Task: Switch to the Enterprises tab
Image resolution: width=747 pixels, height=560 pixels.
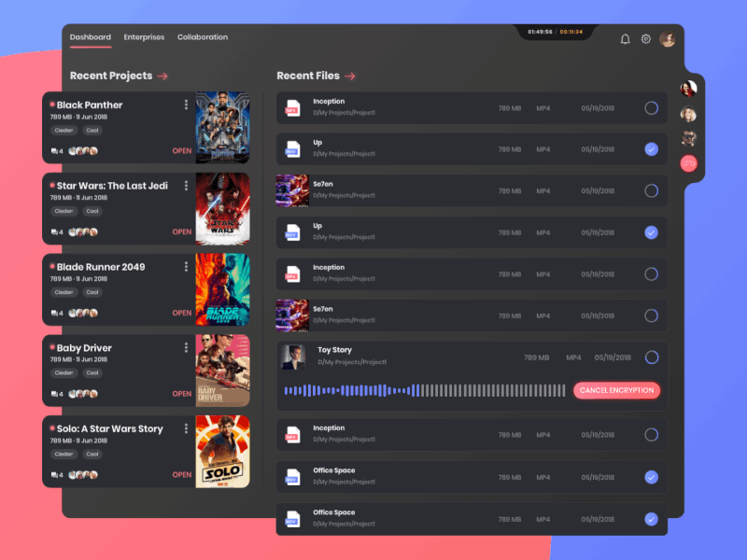Action: (144, 37)
